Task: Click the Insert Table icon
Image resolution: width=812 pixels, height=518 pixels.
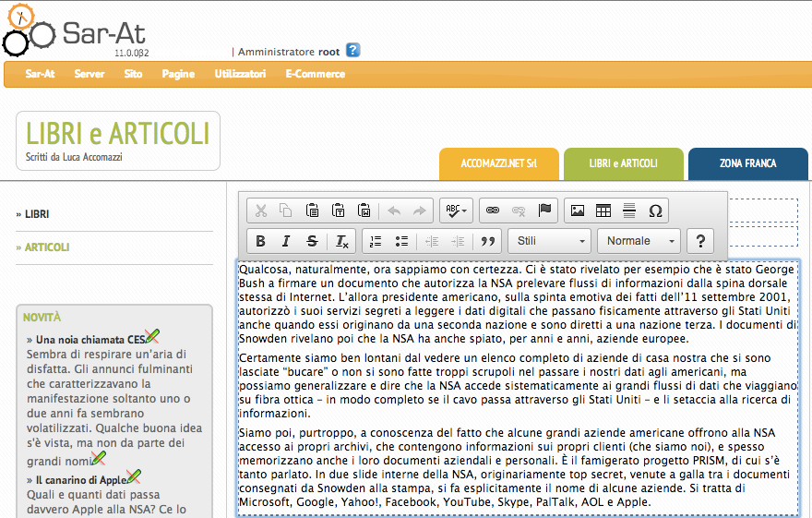Action: (603, 211)
